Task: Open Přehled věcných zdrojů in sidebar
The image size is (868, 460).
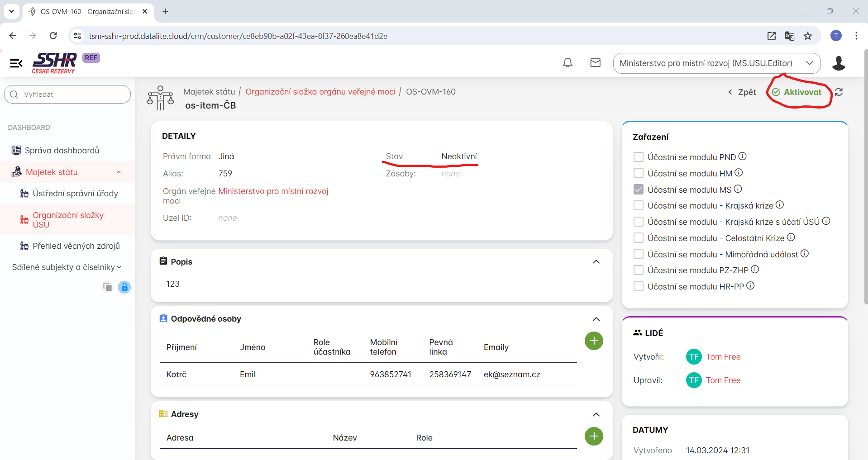Action: pos(76,246)
